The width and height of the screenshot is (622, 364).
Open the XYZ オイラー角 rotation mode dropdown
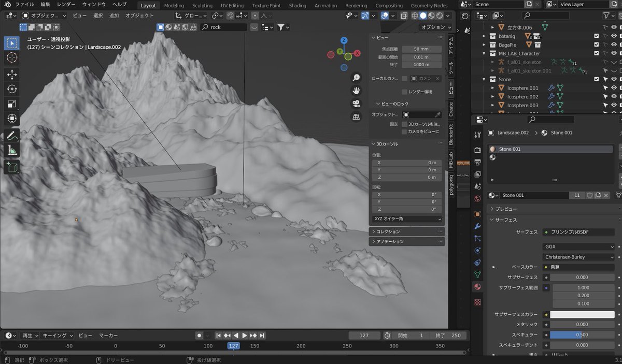[x=407, y=219]
